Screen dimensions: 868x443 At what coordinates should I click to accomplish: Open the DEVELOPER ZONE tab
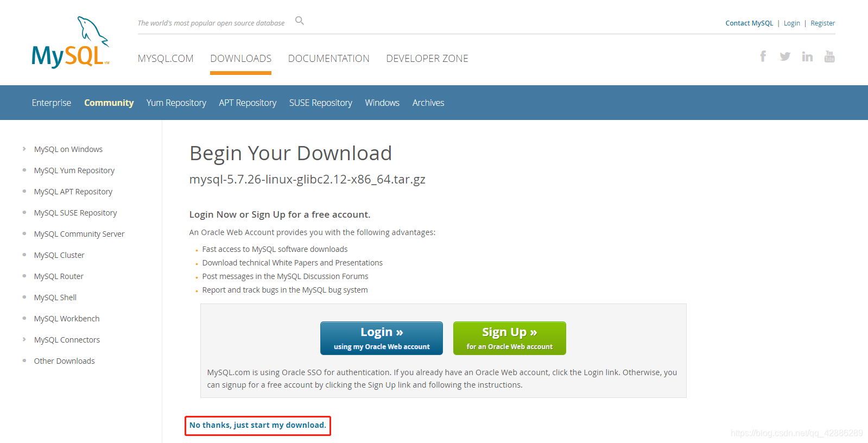coord(427,58)
